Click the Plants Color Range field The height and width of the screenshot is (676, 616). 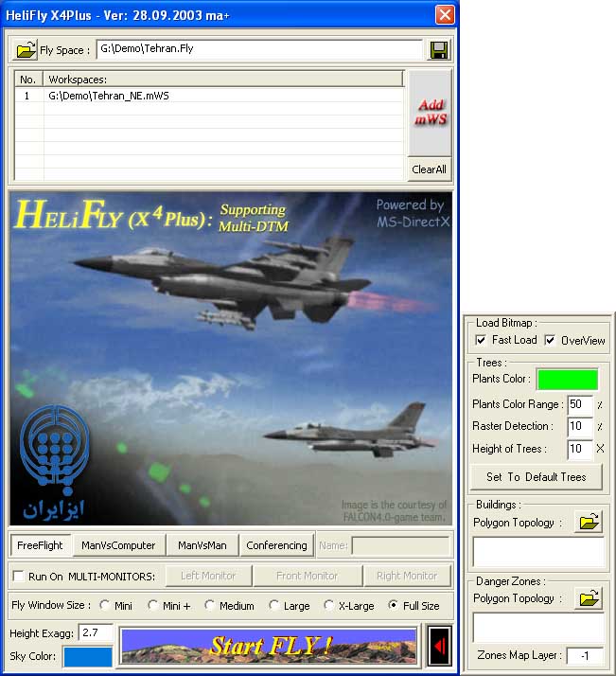pos(579,404)
